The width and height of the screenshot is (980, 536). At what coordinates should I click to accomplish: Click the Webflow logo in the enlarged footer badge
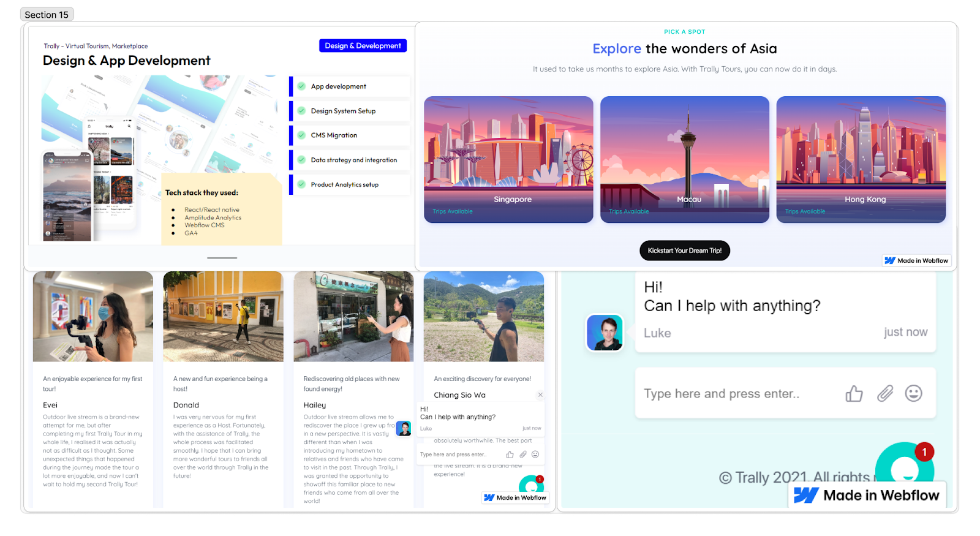(806, 495)
